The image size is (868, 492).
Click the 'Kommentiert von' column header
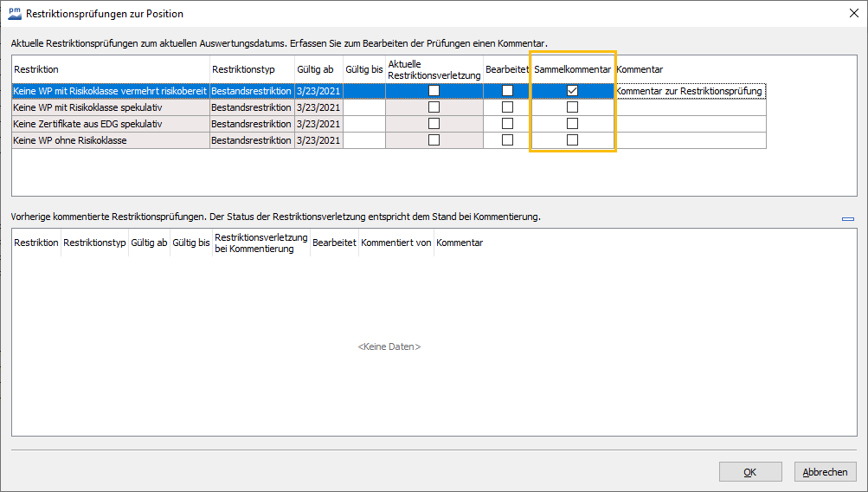[x=395, y=243]
